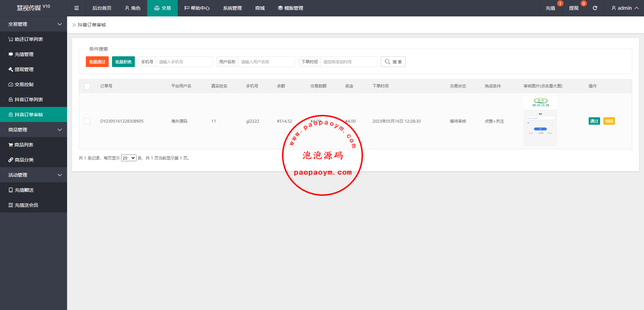Switch to the 系统管理 top menu
This screenshot has width=644, height=310.
click(x=232, y=8)
